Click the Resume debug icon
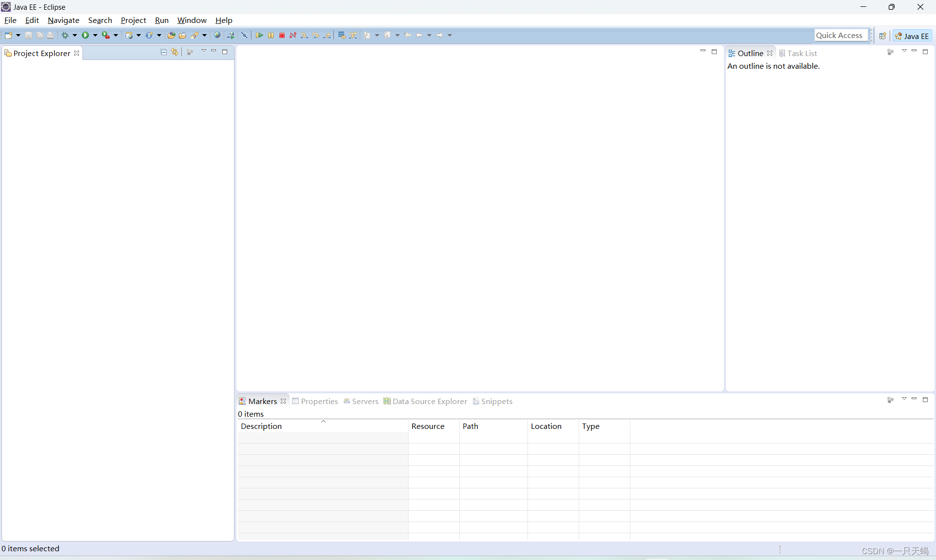 [x=259, y=35]
